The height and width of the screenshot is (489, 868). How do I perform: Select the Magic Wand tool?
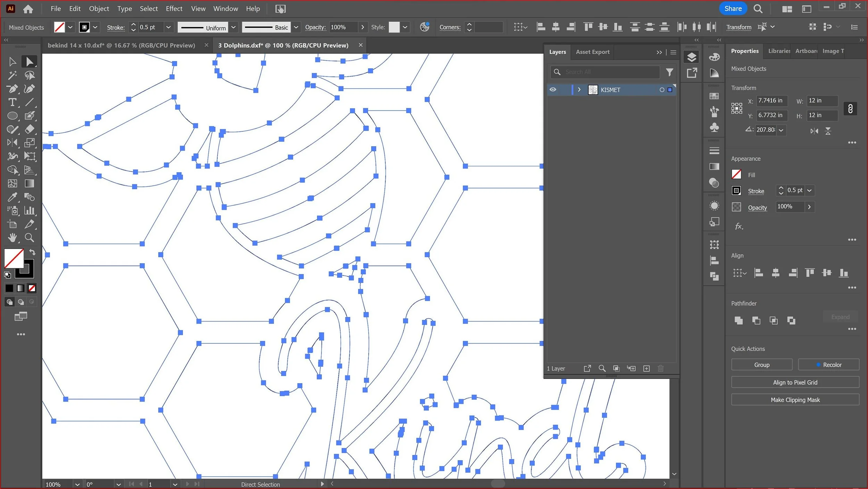coord(12,75)
